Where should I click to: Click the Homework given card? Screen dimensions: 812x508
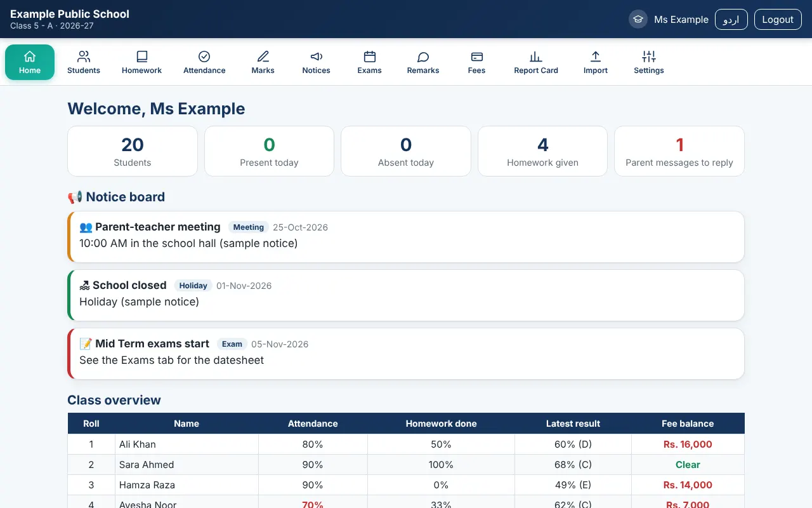(x=542, y=151)
